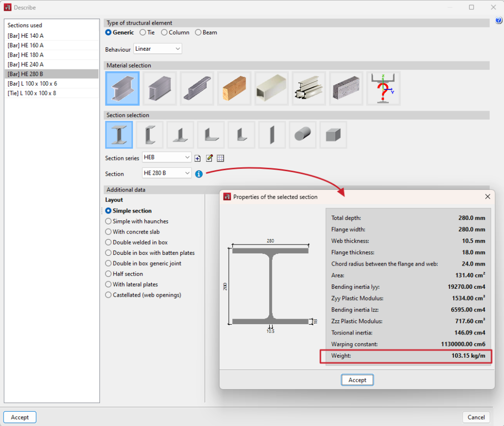504x426 pixels.
Task: Select Beam structural element type
Action: (x=206, y=32)
